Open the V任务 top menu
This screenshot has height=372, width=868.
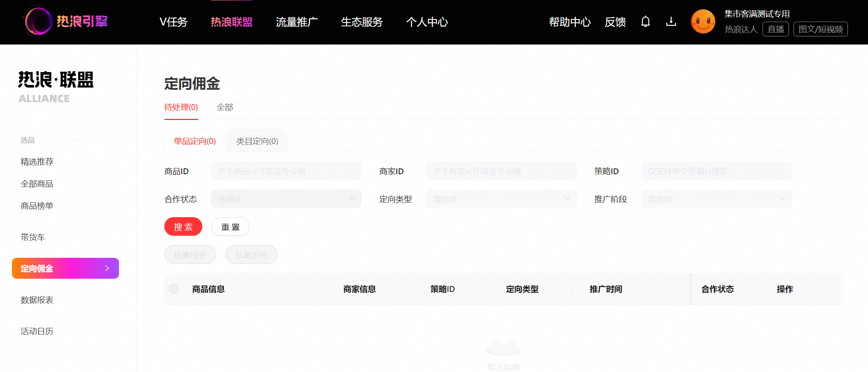(x=174, y=22)
